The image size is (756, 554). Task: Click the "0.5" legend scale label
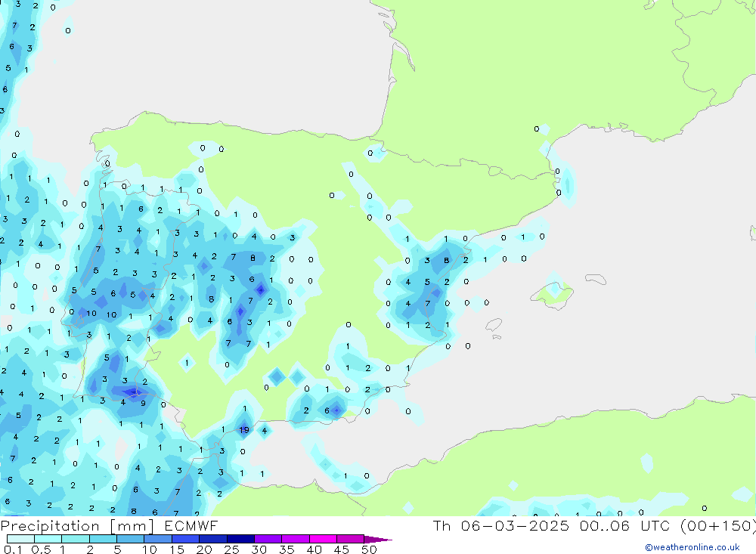pyautogui.click(x=41, y=549)
